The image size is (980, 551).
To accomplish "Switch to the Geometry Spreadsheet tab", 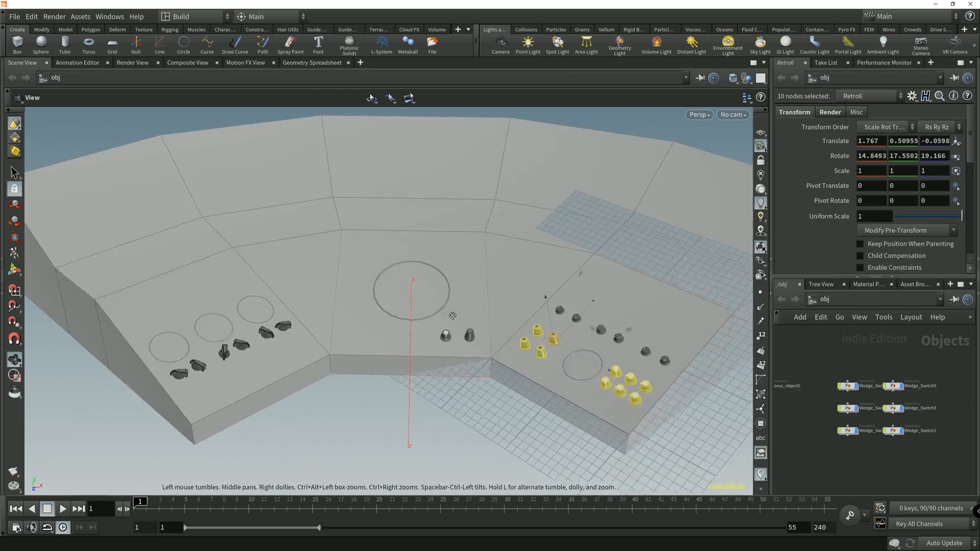I will tap(312, 63).
